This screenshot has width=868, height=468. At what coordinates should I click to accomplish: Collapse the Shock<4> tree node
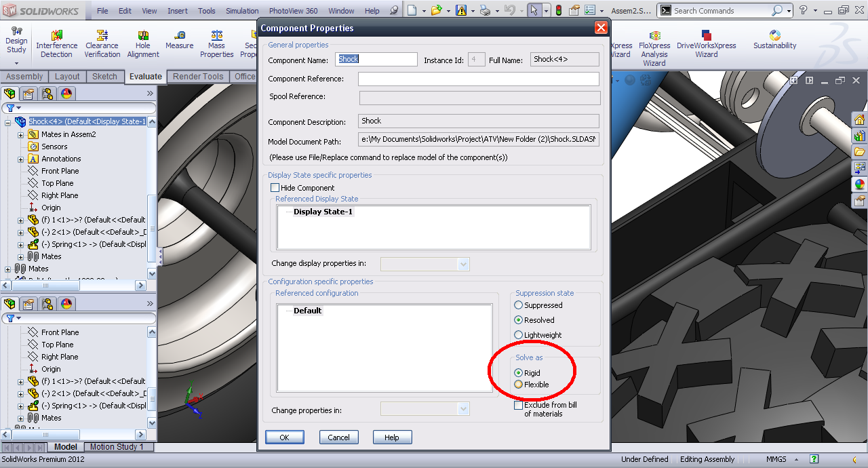click(8, 122)
